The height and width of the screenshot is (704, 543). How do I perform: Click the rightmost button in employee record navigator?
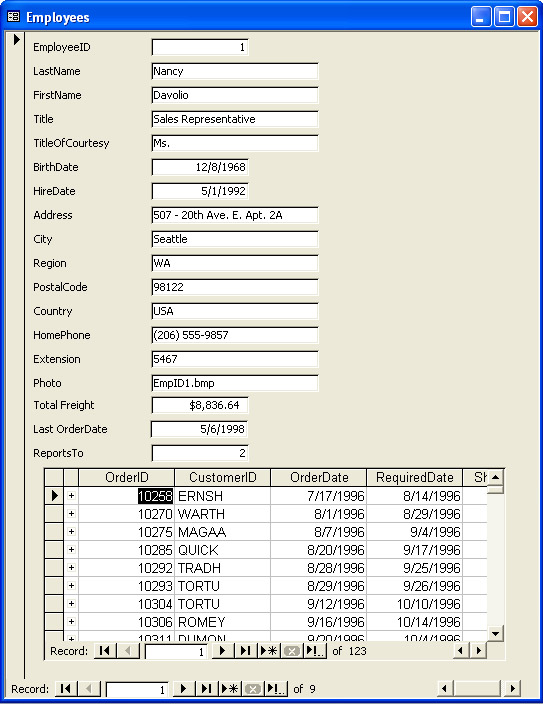click(x=276, y=688)
